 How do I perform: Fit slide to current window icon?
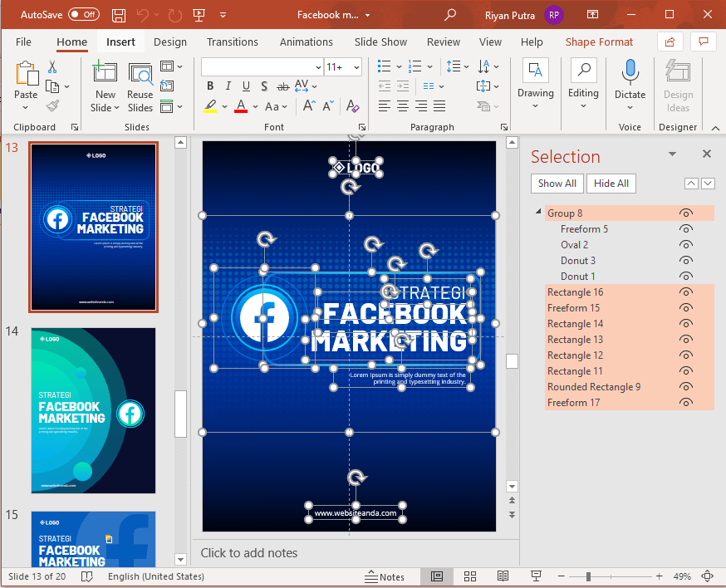pyautogui.click(x=707, y=576)
